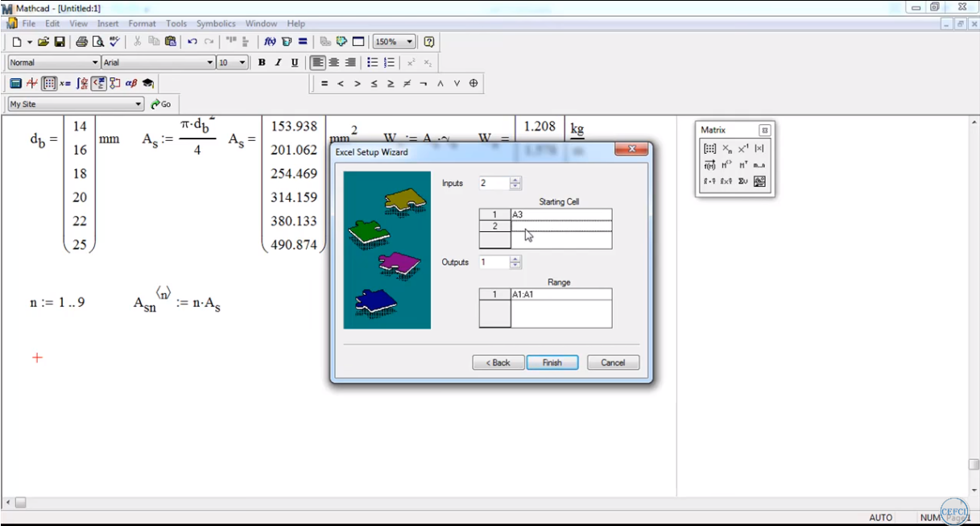Set Align Right paragraph alignment
This screenshot has width=980, height=526.
[350, 63]
